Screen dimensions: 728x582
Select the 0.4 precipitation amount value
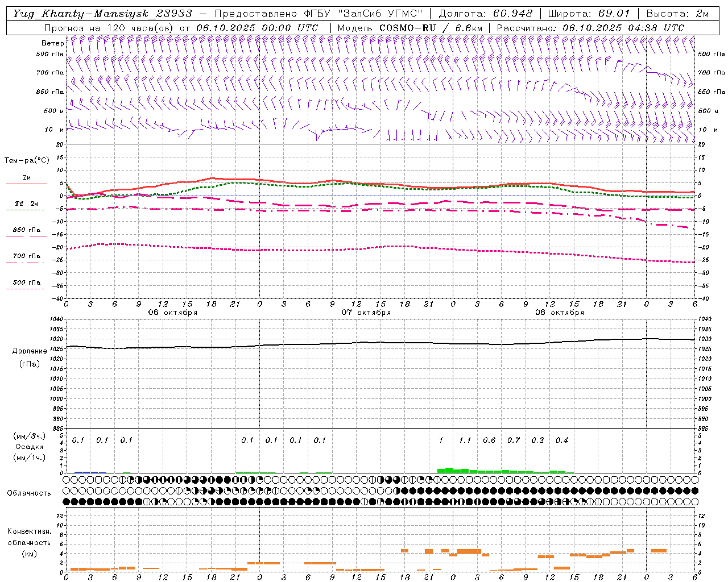click(x=562, y=440)
